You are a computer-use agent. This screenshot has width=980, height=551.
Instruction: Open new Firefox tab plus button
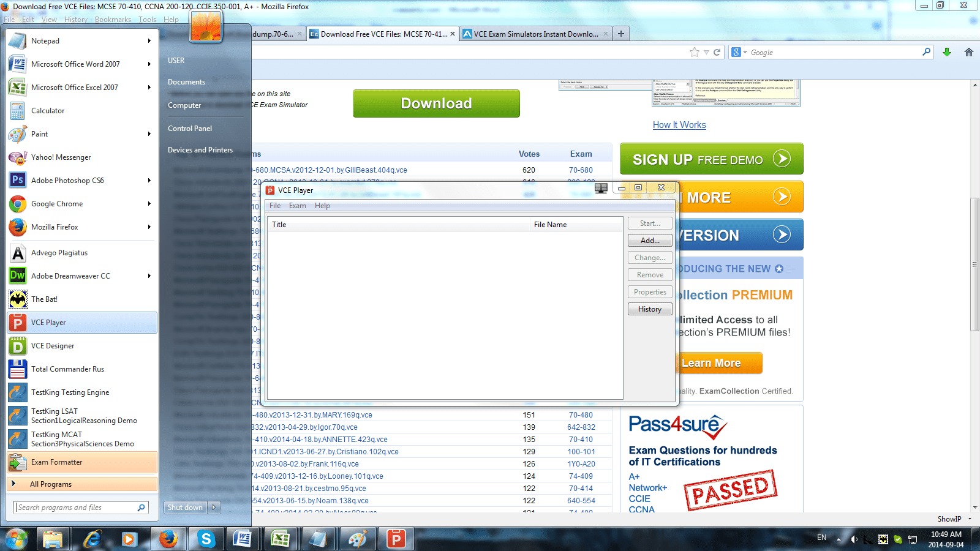click(621, 34)
